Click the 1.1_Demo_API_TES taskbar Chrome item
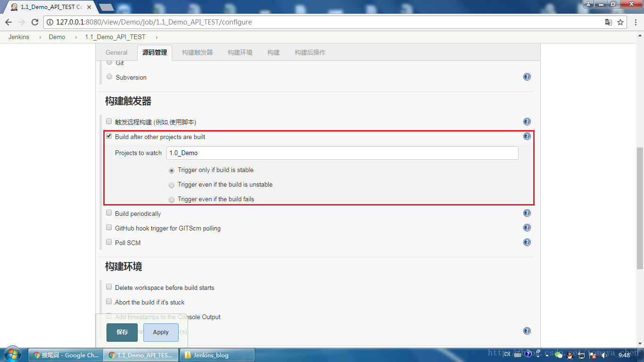 coord(141,355)
